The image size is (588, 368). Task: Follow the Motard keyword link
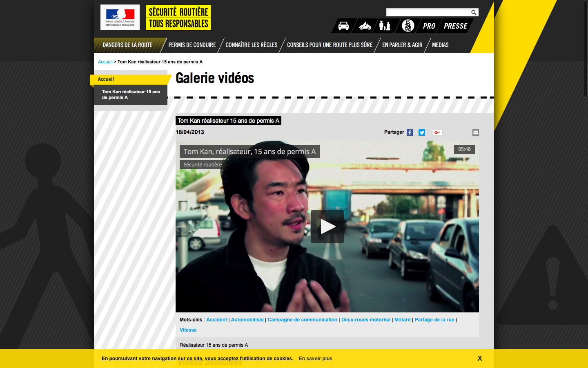(x=403, y=320)
